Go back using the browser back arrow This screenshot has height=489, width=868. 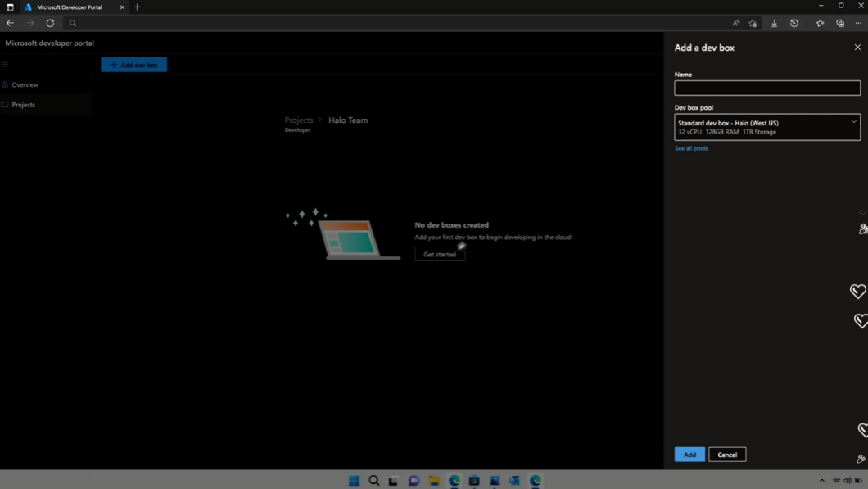point(10,23)
